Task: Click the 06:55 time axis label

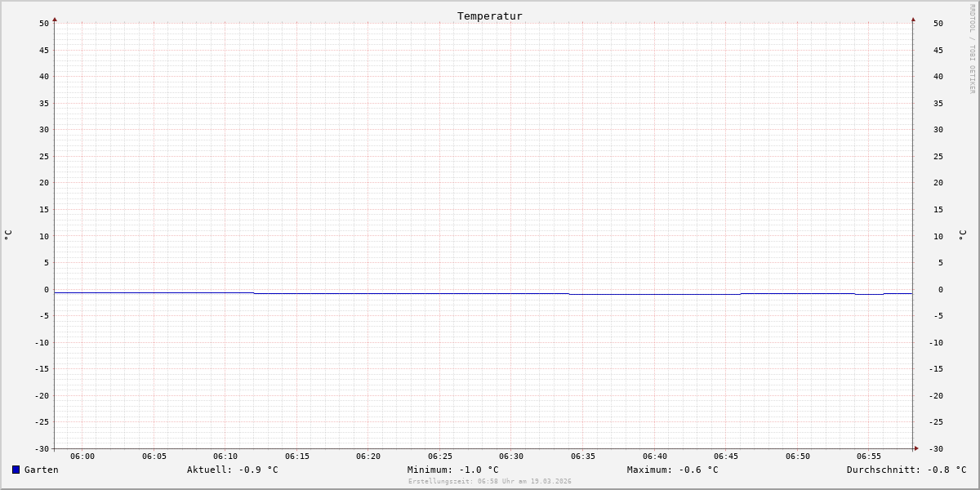Action: 869,457
